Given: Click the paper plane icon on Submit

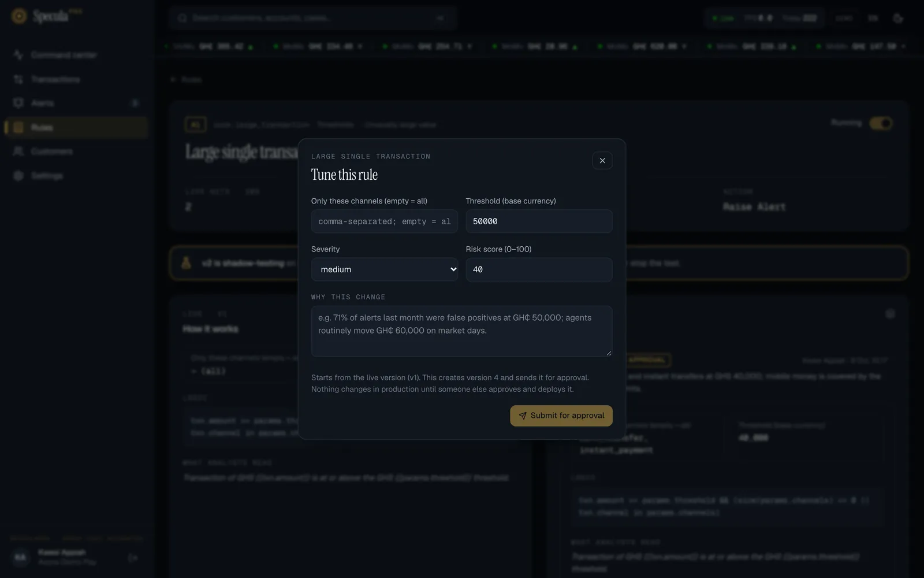Looking at the screenshot, I should 523,416.
